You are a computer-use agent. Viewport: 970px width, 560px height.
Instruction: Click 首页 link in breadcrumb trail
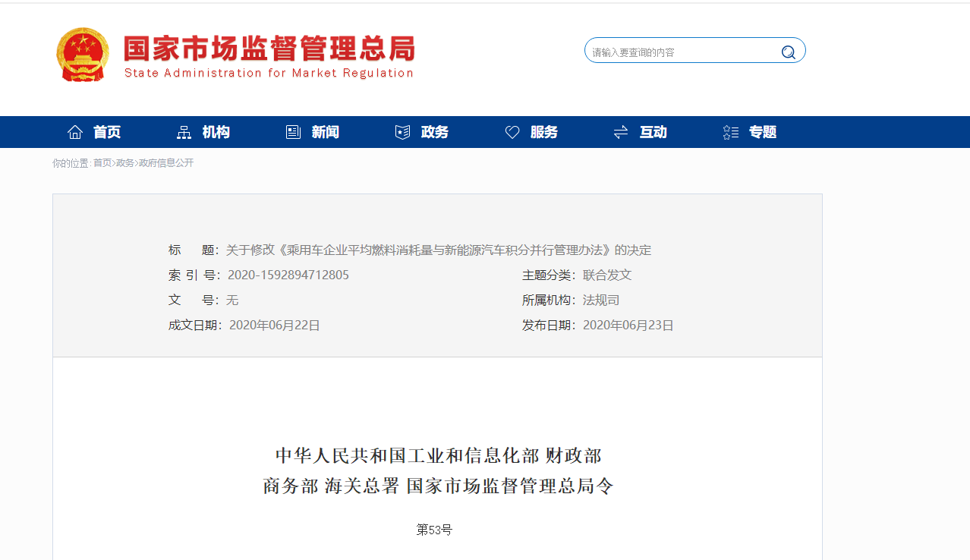pos(102,163)
